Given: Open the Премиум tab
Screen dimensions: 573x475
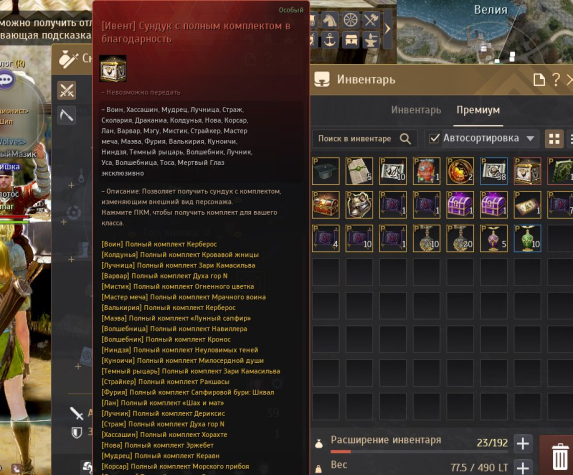Looking at the screenshot, I should (x=478, y=110).
